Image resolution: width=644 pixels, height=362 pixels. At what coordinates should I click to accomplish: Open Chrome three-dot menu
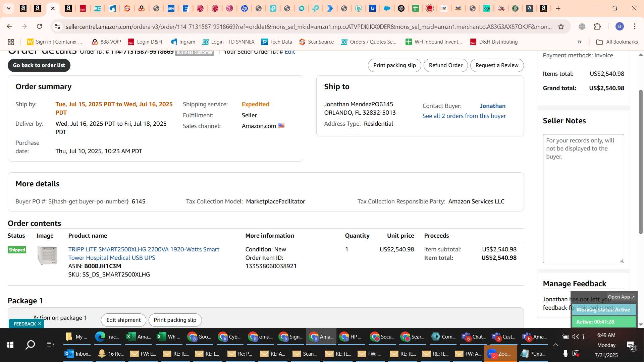coord(635,26)
